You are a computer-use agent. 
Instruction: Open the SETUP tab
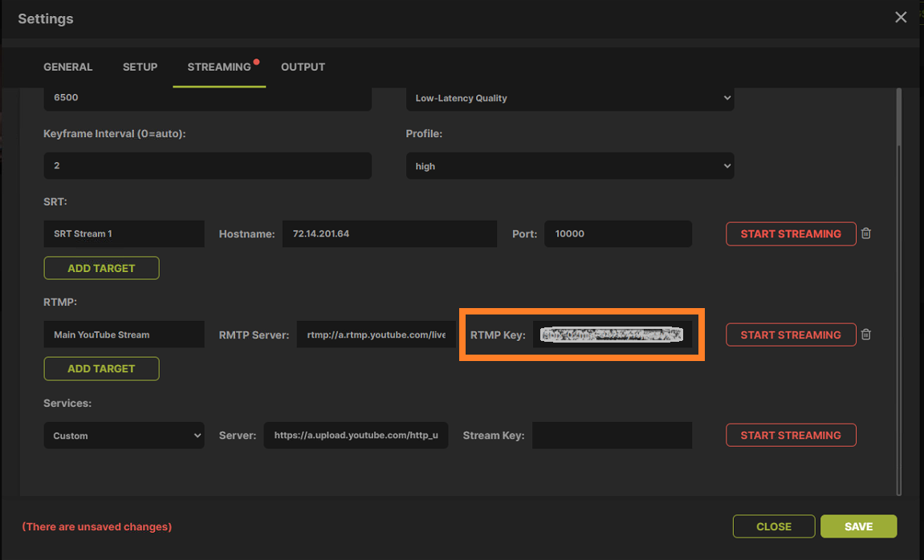[140, 67]
